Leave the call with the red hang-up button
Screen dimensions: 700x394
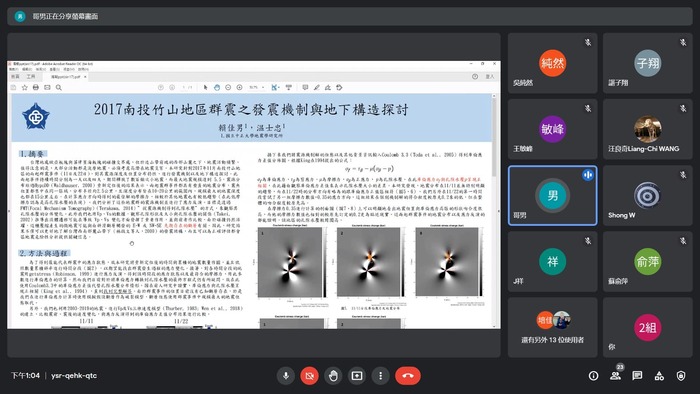pos(408,376)
